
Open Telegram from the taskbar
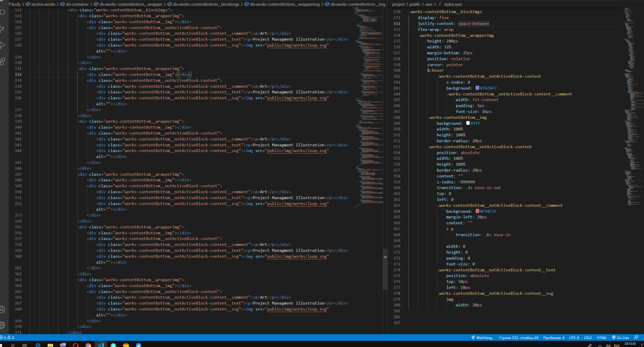pos(139,345)
